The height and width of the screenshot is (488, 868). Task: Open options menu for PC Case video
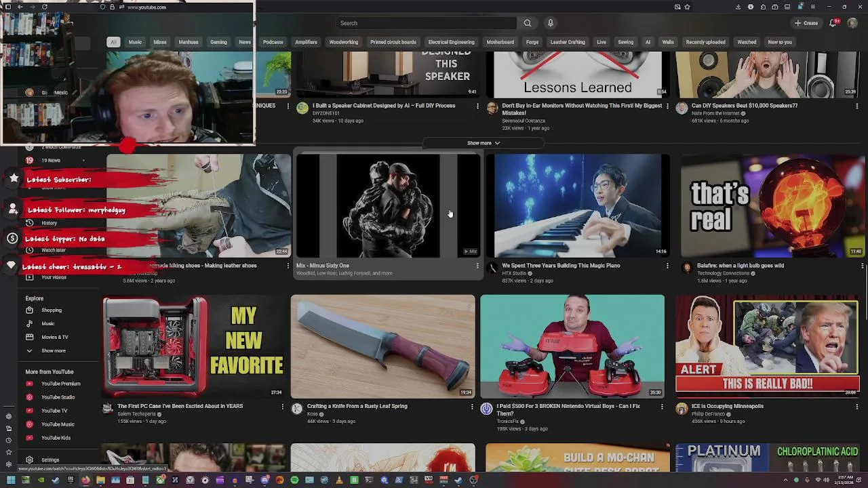pyautogui.click(x=283, y=407)
